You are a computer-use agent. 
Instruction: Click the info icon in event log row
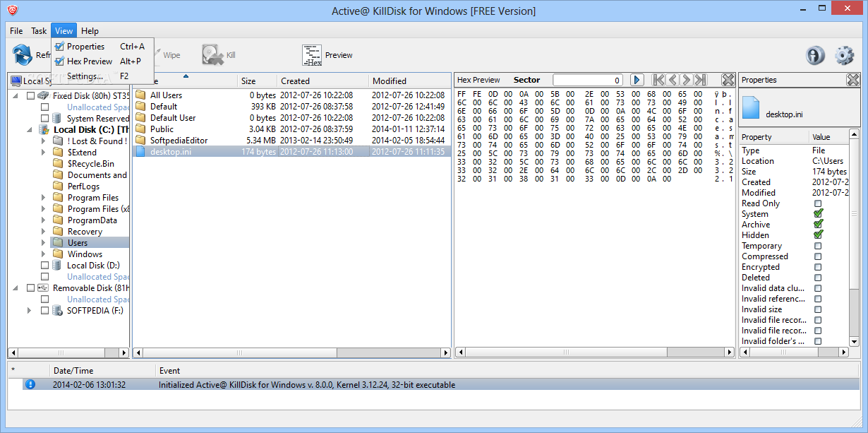[x=30, y=384]
